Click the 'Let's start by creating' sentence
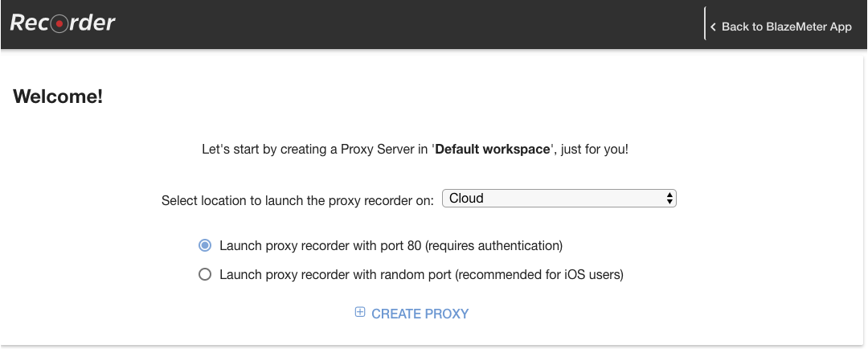 tap(416, 150)
